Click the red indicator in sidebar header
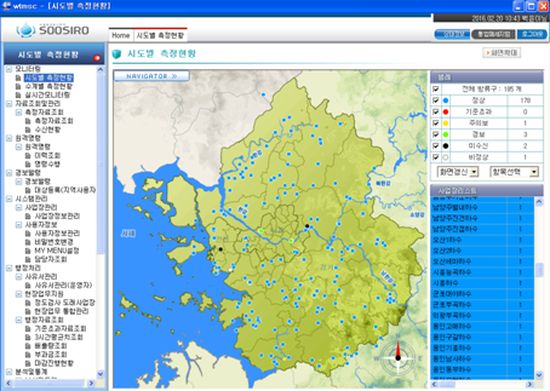The height and width of the screenshot is (391, 550). 97,58
